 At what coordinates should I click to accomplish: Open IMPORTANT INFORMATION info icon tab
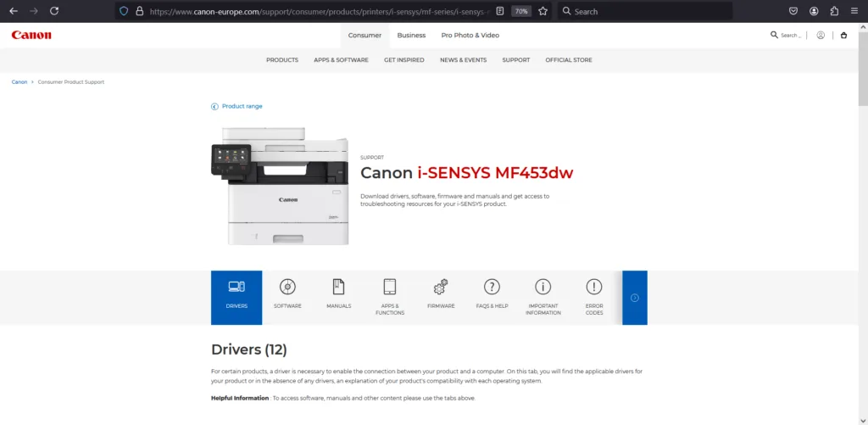pyautogui.click(x=543, y=298)
